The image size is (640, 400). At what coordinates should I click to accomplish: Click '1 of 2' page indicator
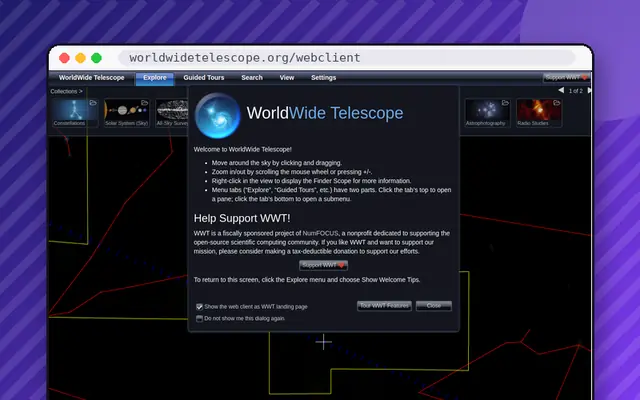click(x=576, y=91)
